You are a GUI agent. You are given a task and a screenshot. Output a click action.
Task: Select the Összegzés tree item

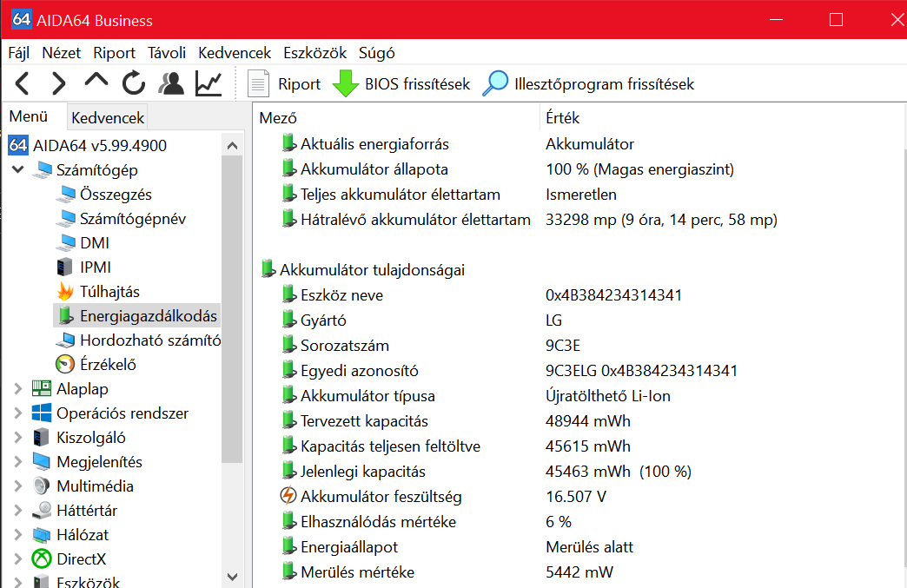pyautogui.click(x=116, y=195)
